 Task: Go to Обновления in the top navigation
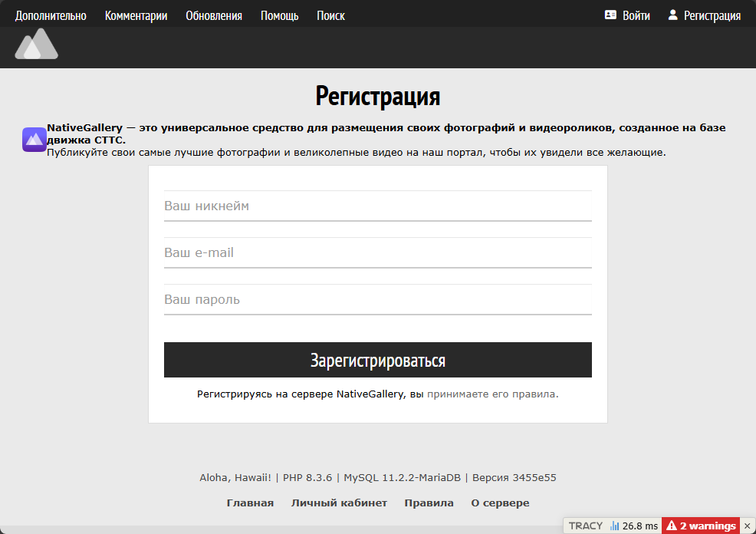(x=214, y=15)
